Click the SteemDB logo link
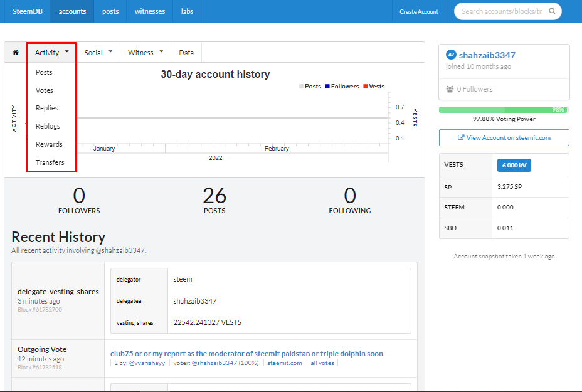Screen dimensions: 582x392 pos(28,11)
